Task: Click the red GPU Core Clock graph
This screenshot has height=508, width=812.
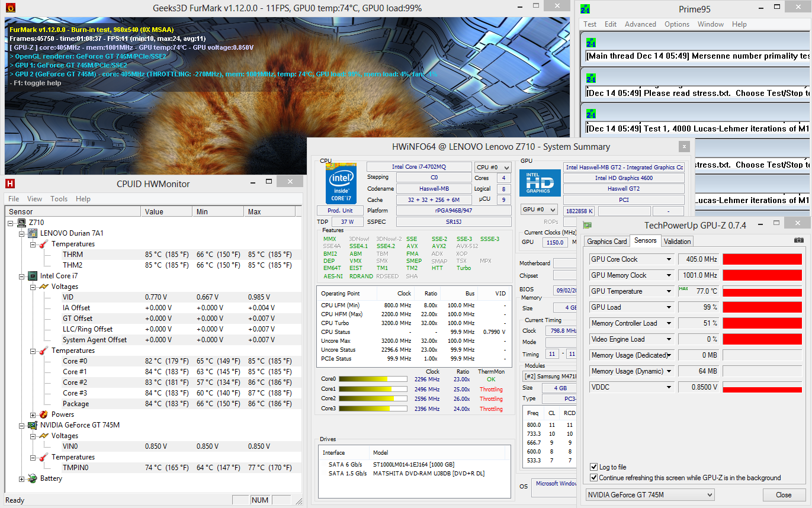Action: [762, 259]
